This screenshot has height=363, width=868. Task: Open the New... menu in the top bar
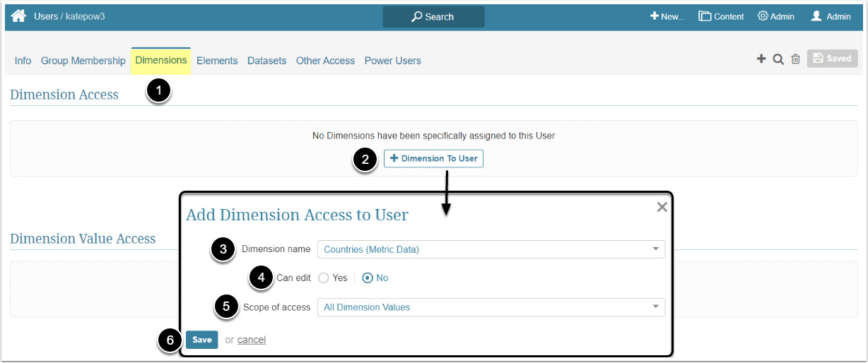pos(667,16)
